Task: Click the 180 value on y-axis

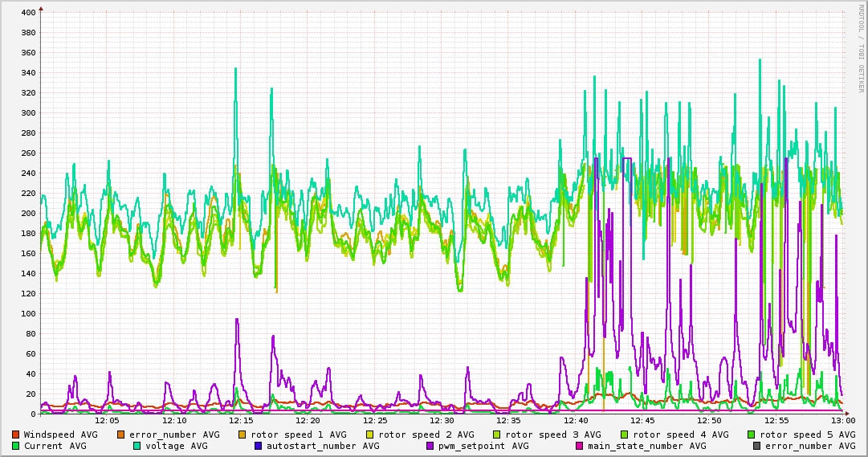Action: (29, 233)
